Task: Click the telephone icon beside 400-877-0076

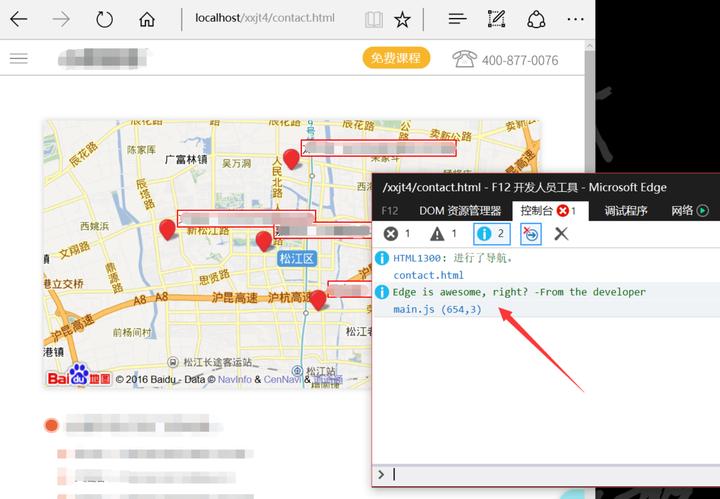Action: 464,59
